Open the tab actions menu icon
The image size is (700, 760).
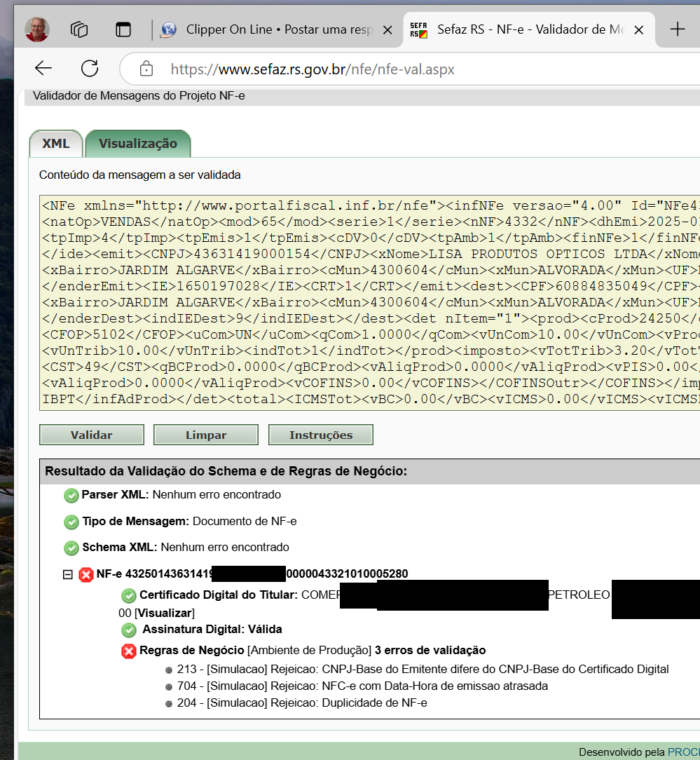(x=123, y=29)
